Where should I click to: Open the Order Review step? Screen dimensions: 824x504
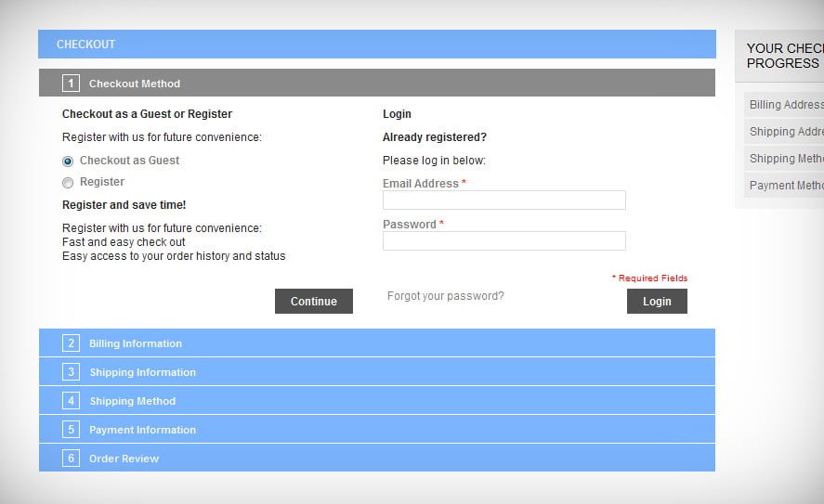click(x=124, y=459)
